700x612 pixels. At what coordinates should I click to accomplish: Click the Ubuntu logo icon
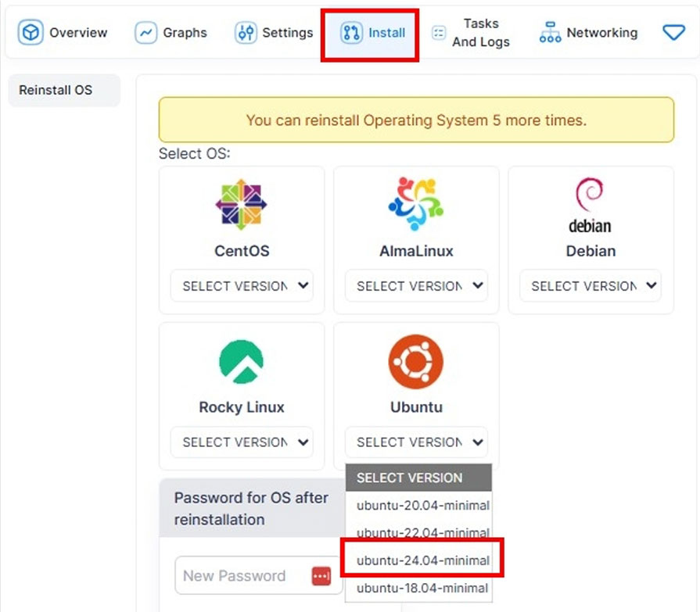(x=415, y=362)
